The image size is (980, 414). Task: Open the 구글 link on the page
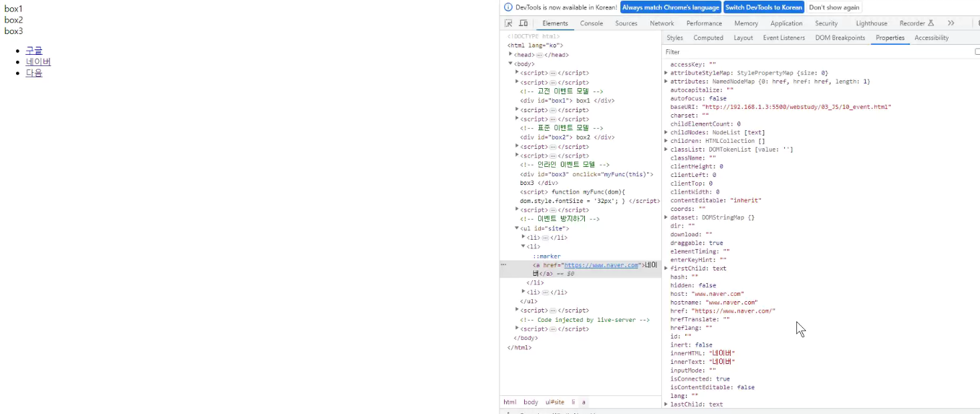pyautogui.click(x=34, y=51)
